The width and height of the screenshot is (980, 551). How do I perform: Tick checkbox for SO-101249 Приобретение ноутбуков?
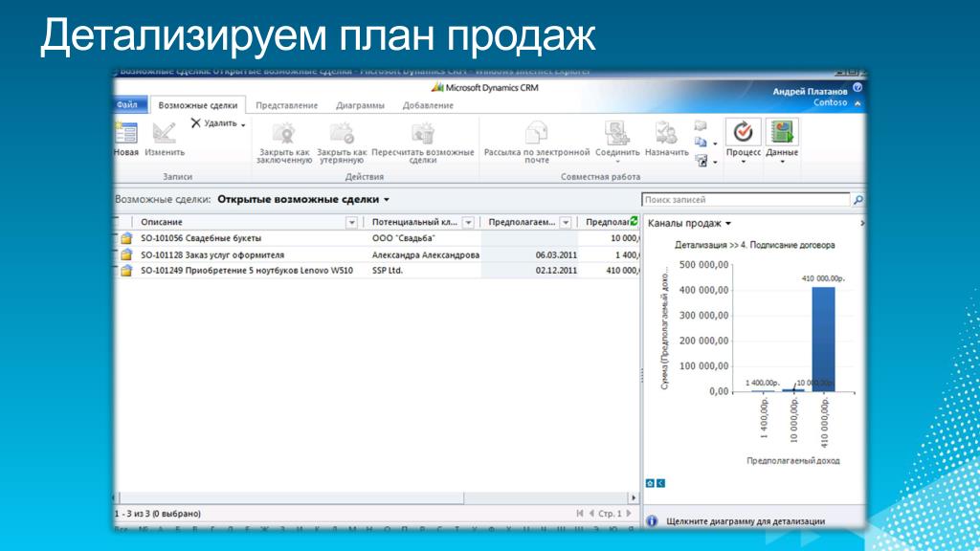(x=116, y=271)
